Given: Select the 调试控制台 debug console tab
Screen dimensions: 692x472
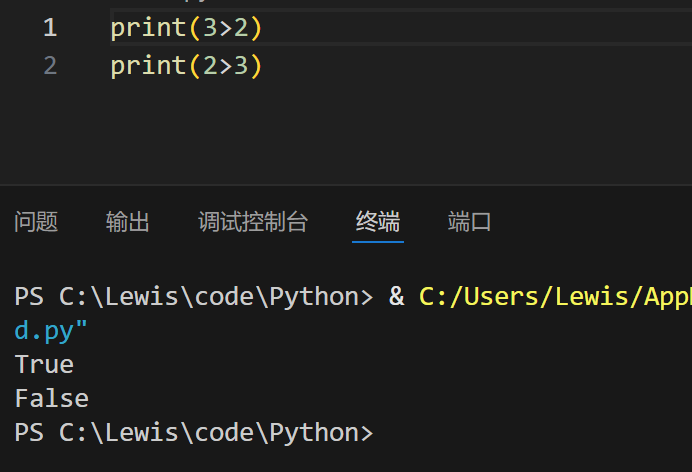Looking at the screenshot, I should tap(253, 222).
